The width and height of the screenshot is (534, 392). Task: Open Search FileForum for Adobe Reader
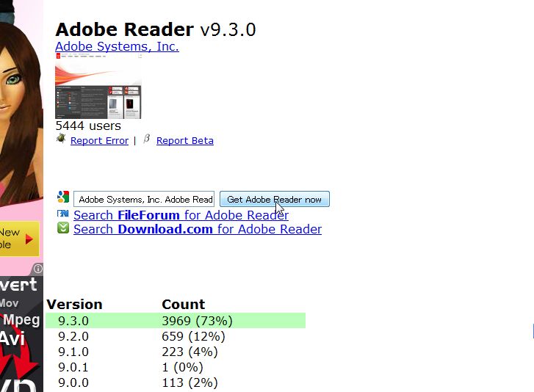[181, 215]
